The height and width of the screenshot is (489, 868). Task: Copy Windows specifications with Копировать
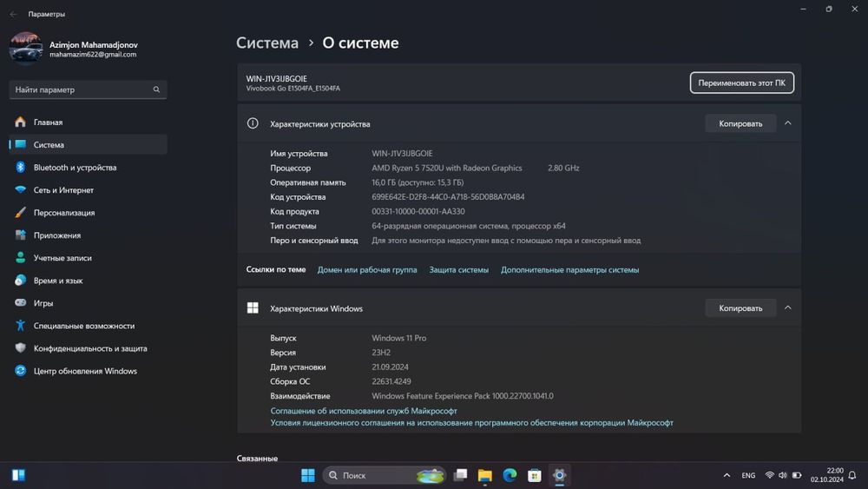pos(740,308)
